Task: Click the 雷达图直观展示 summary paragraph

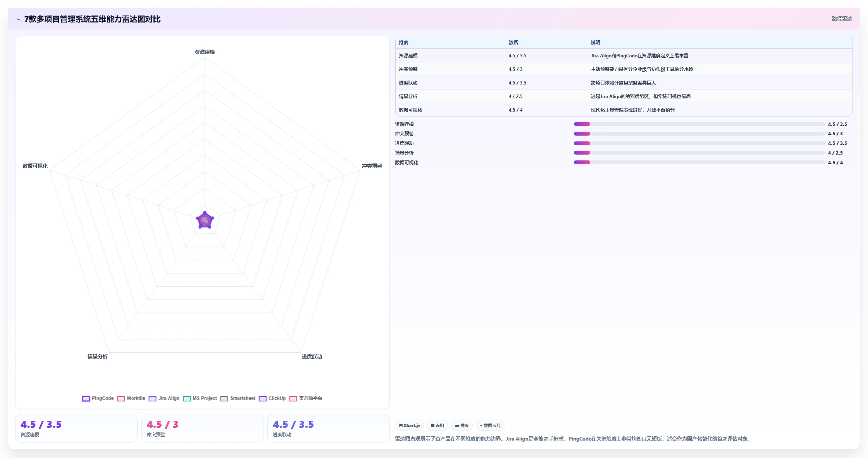Action: tap(573, 439)
